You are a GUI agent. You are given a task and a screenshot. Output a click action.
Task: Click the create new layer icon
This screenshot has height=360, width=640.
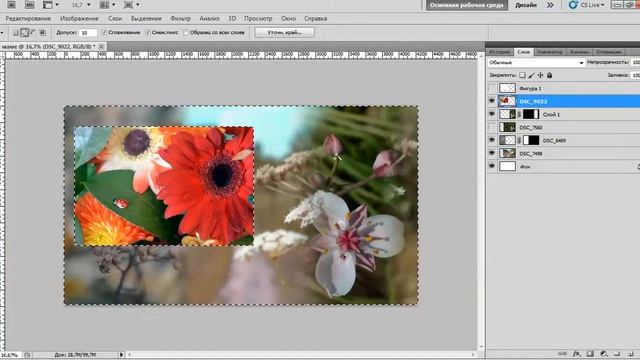coord(631,354)
